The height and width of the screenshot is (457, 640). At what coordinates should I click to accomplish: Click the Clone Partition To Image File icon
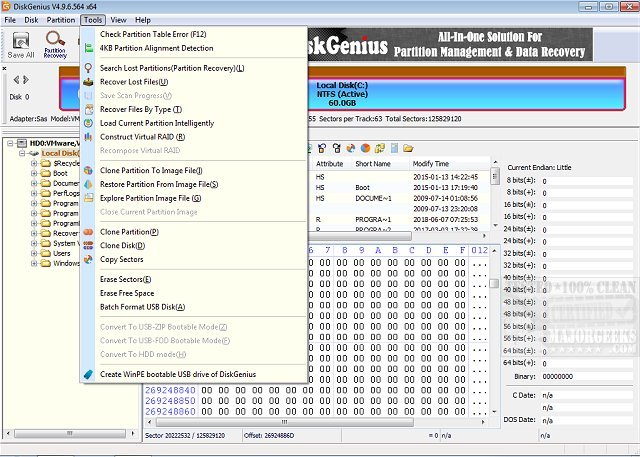(89, 171)
